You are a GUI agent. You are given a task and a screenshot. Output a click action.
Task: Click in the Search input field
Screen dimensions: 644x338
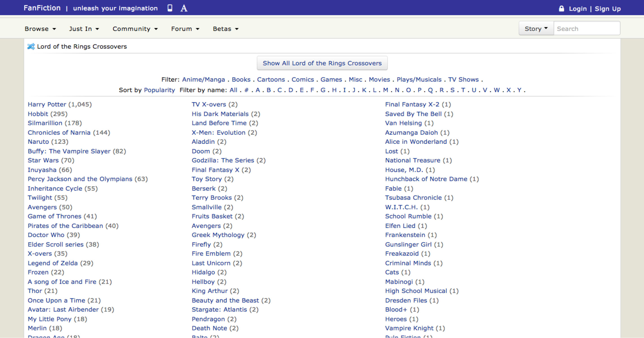(x=586, y=28)
